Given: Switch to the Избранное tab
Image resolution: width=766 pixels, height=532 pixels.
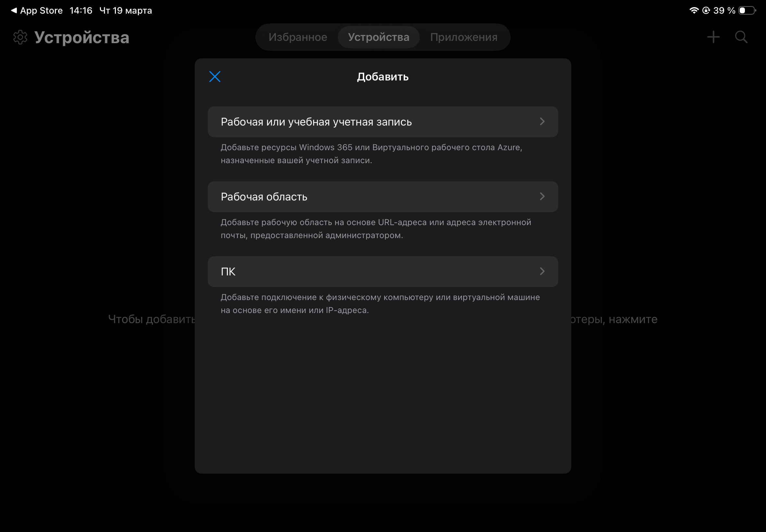Looking at the screenshot, I should coord(298,37).
